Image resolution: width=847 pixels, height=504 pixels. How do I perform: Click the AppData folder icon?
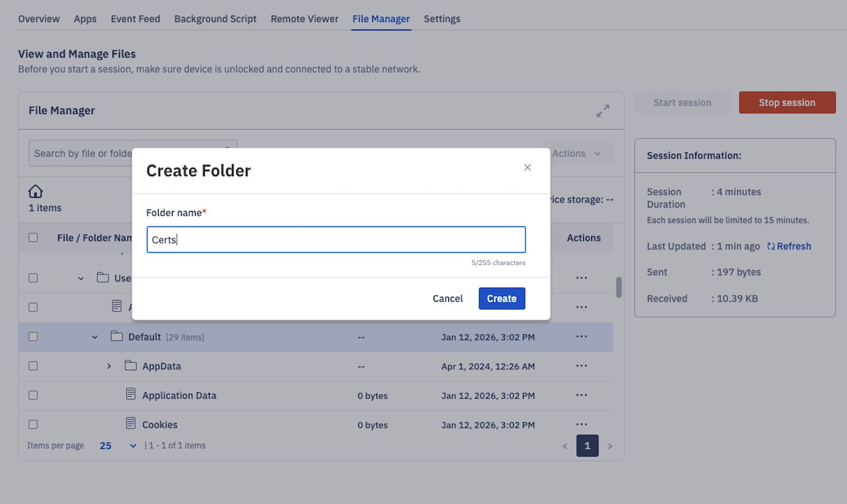coord(131,365)
